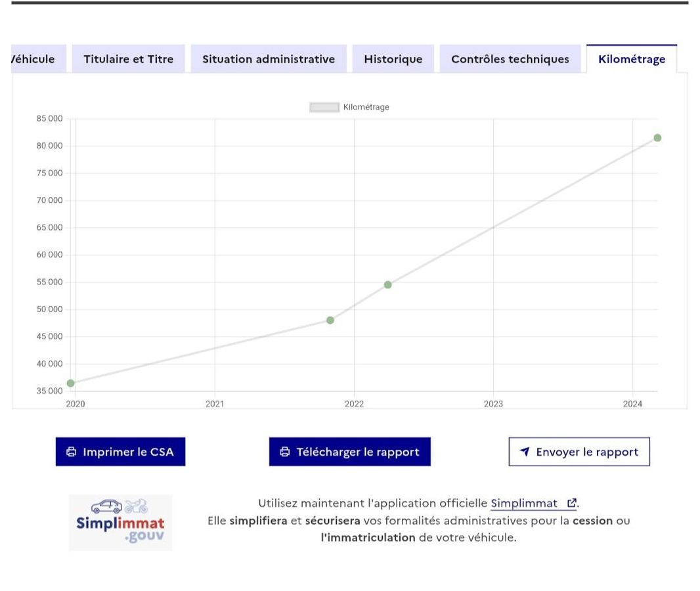Click printer icon in Télécharger le rapport
The image size is (700, 591).
click(285, 452)
